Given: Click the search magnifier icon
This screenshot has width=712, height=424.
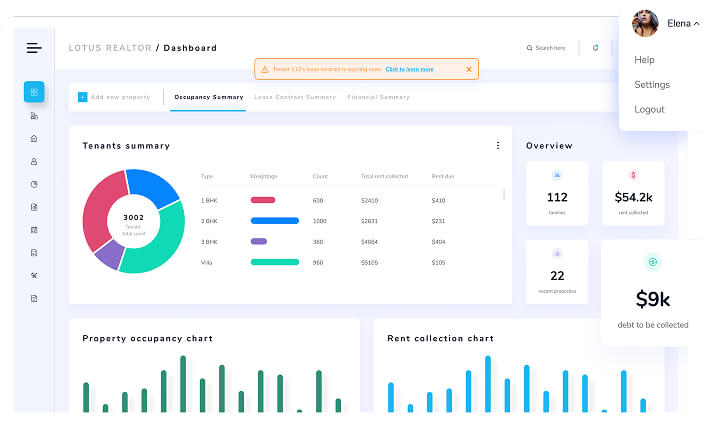Looking at the screenshot, I should click(x=530, y=48).
